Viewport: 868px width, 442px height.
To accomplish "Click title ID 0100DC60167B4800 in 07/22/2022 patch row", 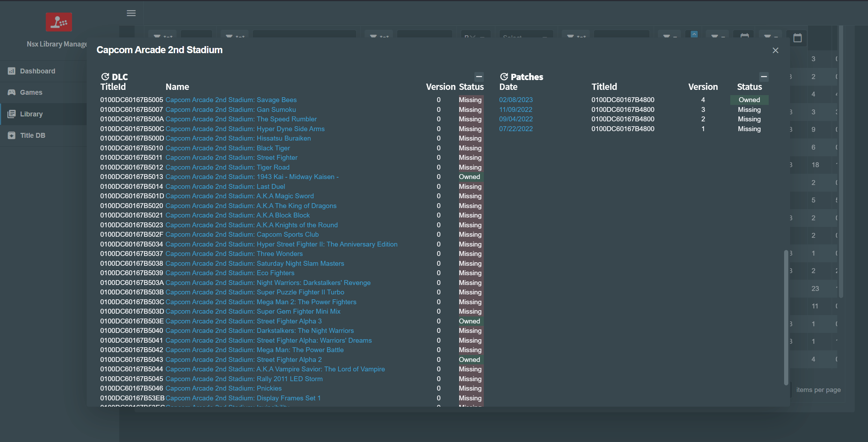I will tap(623, 129).
